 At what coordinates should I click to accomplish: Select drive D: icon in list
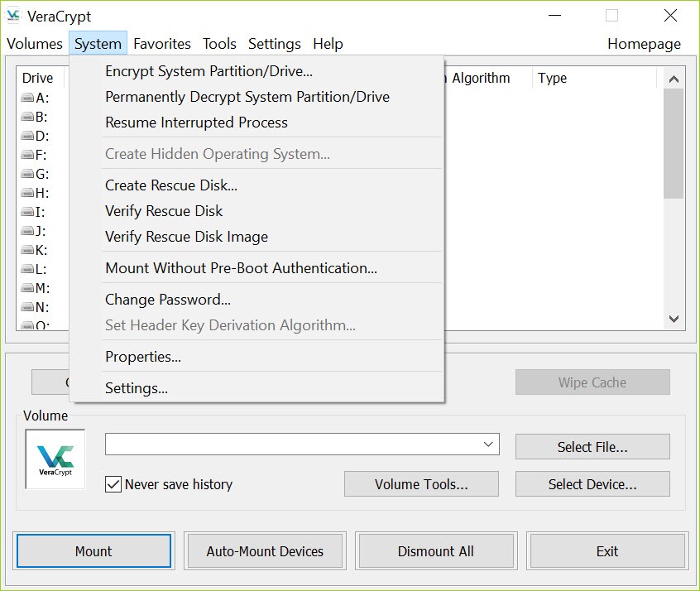pyautogui.click(x=27, y=136)
